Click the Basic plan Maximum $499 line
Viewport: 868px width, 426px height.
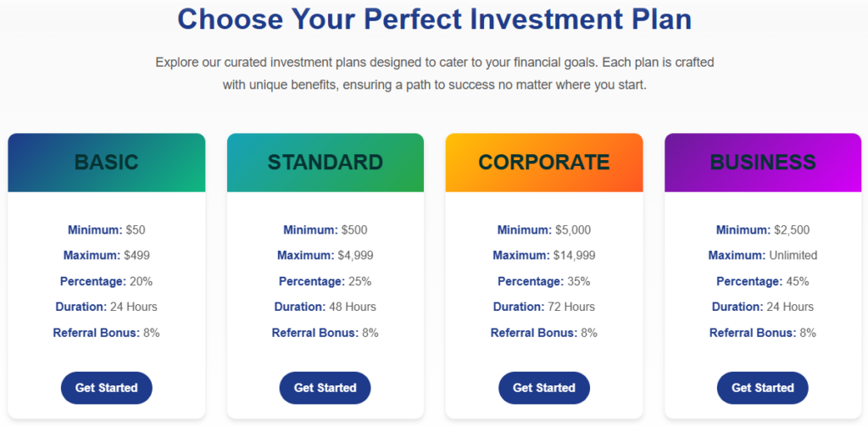point(107,255)
